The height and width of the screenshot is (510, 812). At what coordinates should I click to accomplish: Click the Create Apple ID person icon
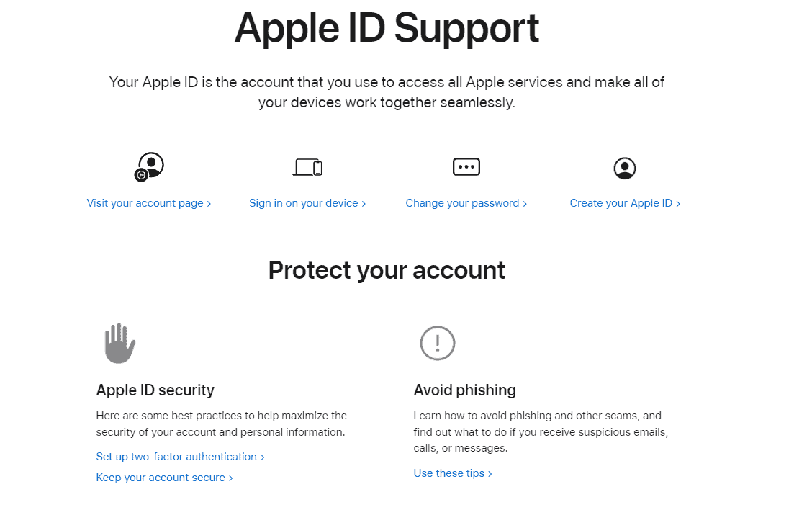tap(625, 169)
